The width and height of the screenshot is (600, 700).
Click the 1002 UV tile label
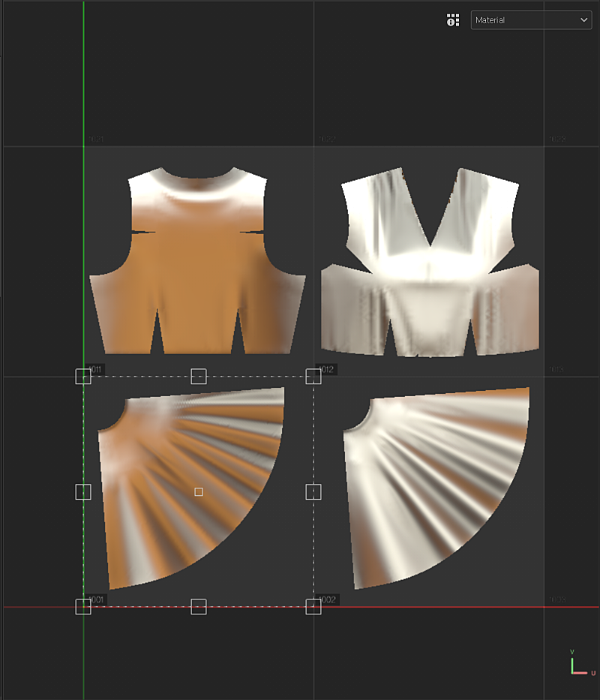coord(328,599)
